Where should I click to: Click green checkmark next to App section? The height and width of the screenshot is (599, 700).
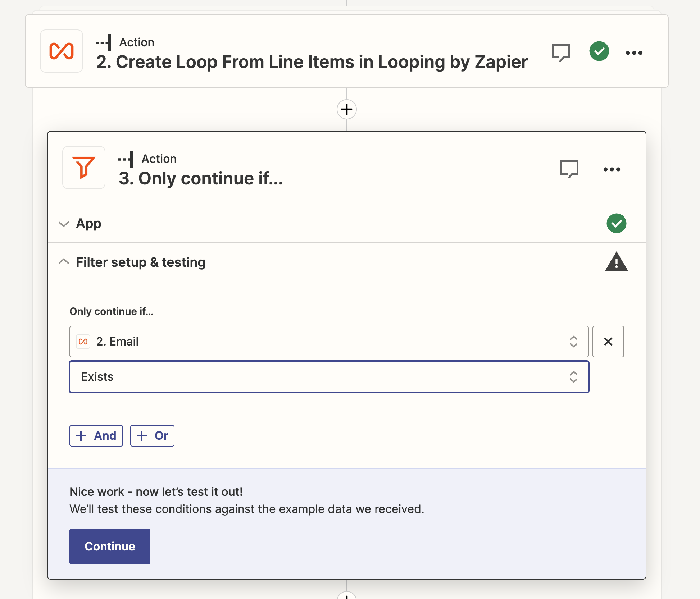(x=616, y=223)
